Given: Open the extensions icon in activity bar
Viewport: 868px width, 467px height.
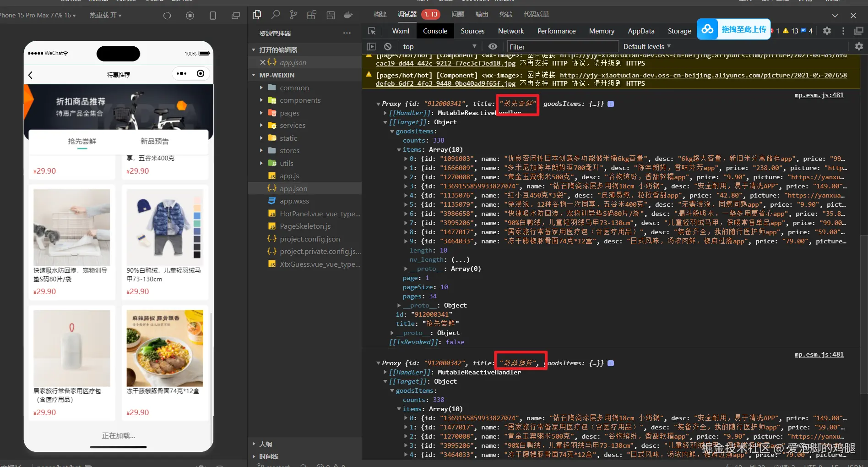Looking at the screenshot, I should pos(312,15).
